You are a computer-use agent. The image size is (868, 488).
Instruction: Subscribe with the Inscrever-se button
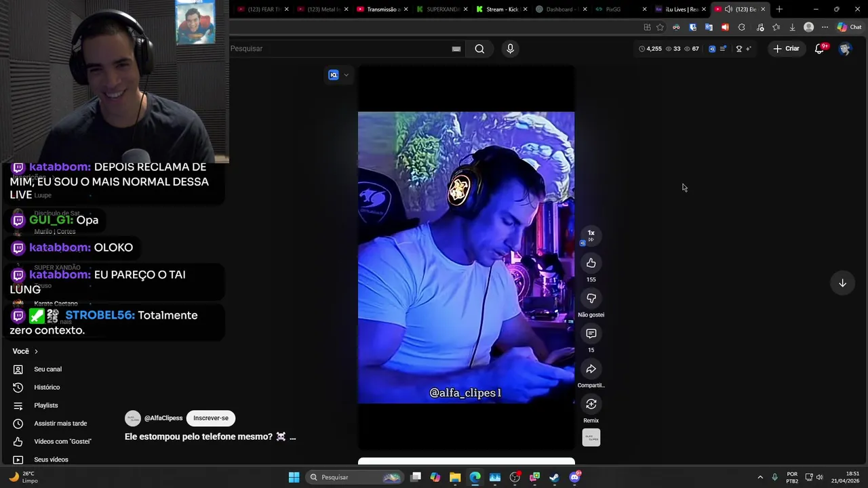(x=211, y=418)
